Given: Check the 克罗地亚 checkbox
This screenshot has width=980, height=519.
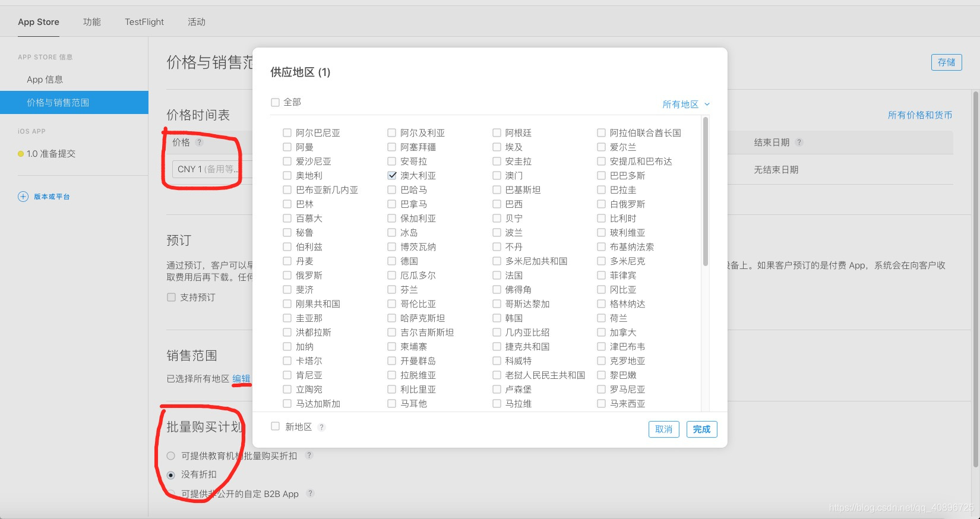Looking at the screenshot, I should coord(601,360).
